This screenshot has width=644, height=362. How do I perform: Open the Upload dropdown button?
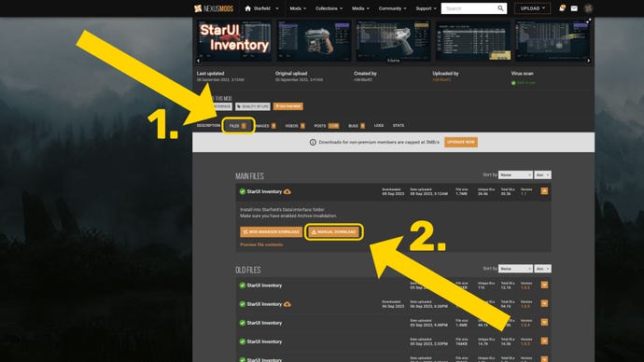tap(532, 8)
